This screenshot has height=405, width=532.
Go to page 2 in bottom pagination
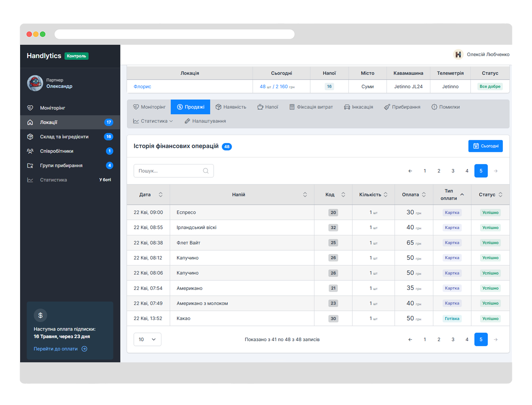pos(439,339)
